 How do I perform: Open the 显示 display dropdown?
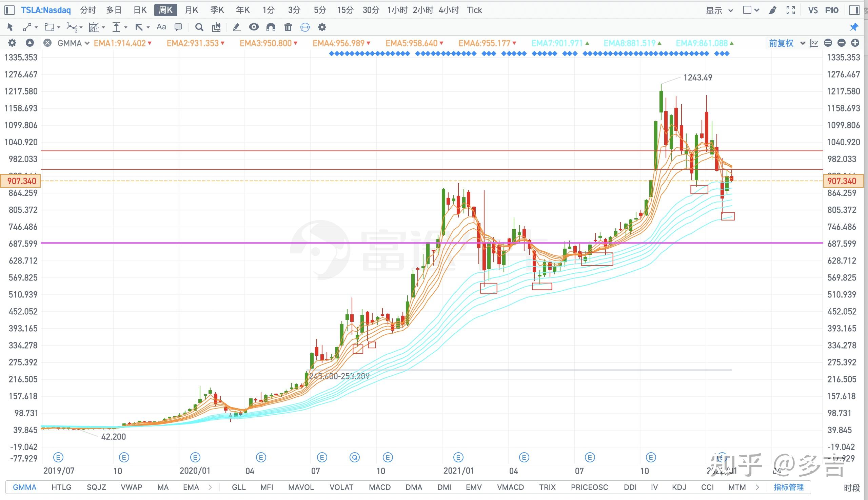point(719,10)
